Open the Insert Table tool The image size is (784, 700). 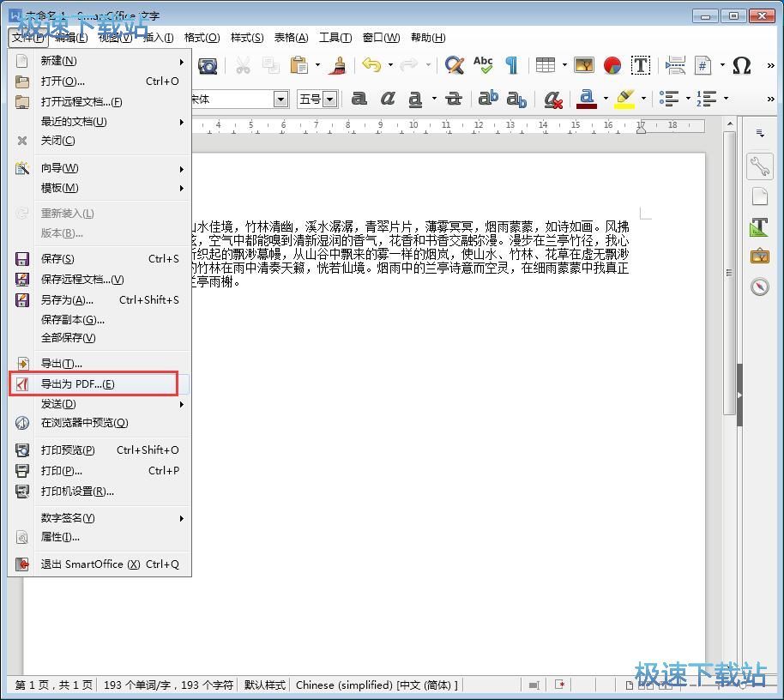click(546, 65)
